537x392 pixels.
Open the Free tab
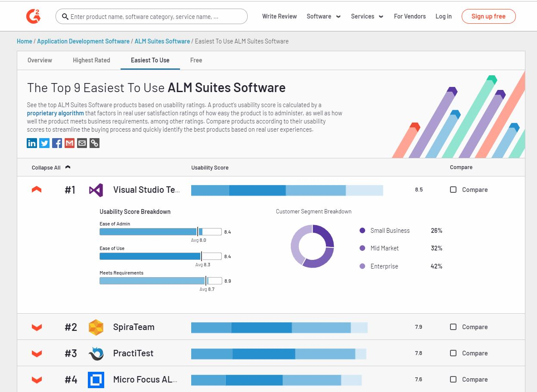[x=196, y=60]
